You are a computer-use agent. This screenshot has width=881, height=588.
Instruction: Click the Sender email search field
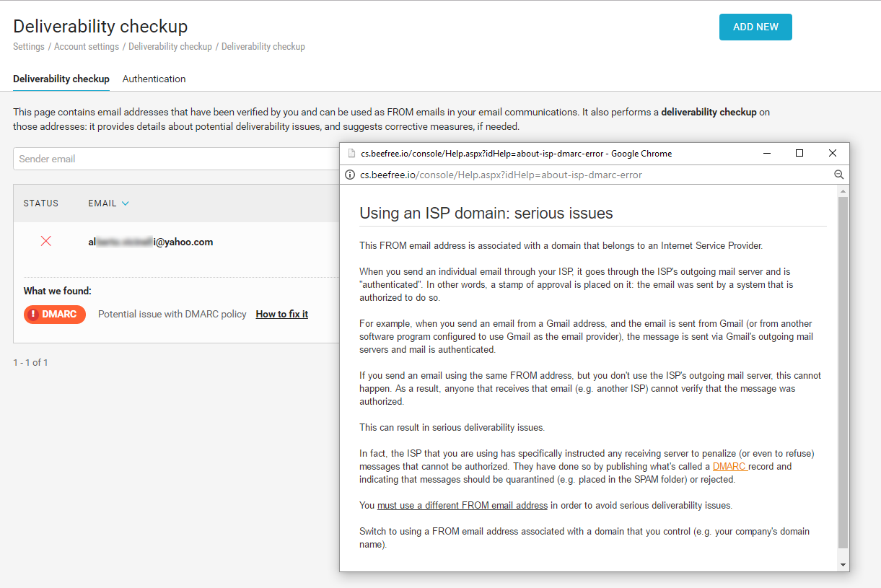(173, 159)
